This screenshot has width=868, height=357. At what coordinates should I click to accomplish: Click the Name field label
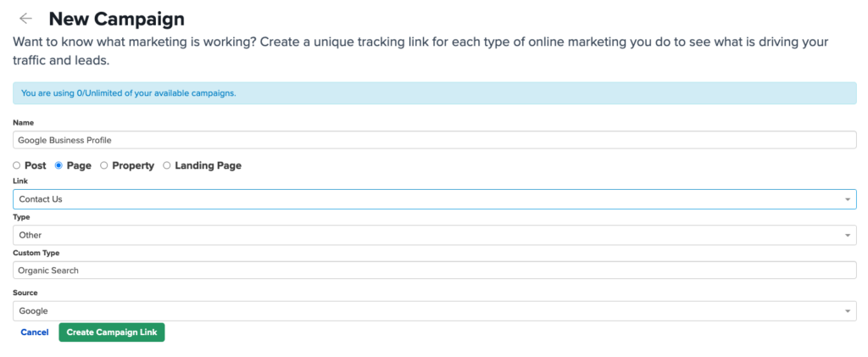(x=23, y=123)
